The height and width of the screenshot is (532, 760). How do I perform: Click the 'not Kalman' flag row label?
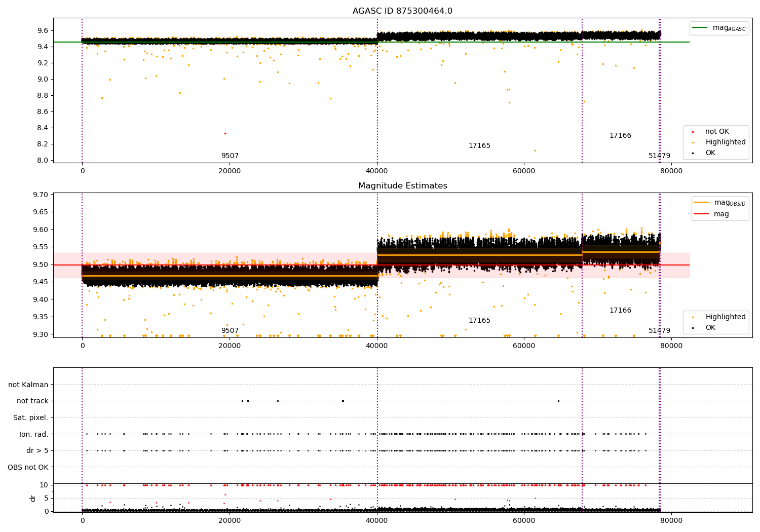point(28,385)
